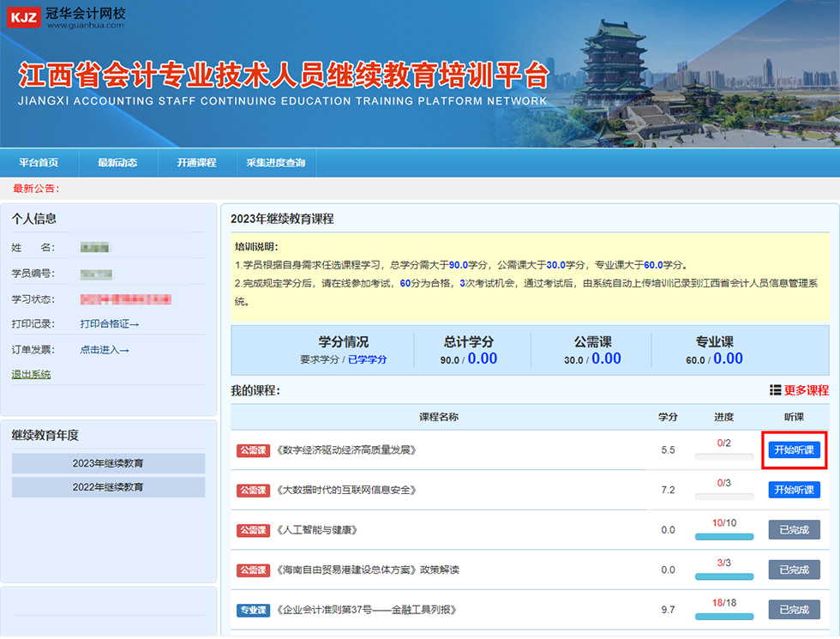Click 专业课 tag beside 企业会计准则第37号

pos(253,610)
